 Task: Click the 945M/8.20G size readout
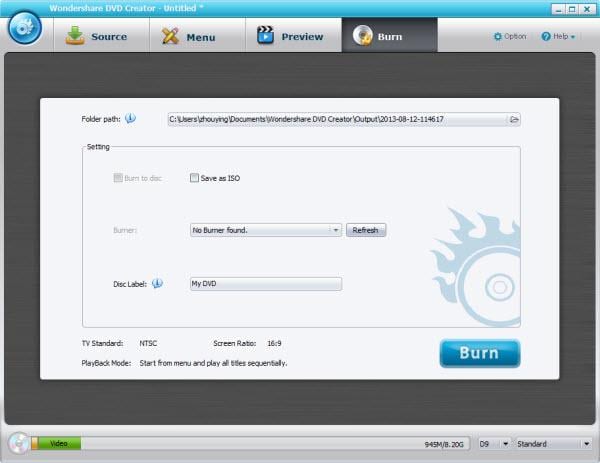(444, 444)
